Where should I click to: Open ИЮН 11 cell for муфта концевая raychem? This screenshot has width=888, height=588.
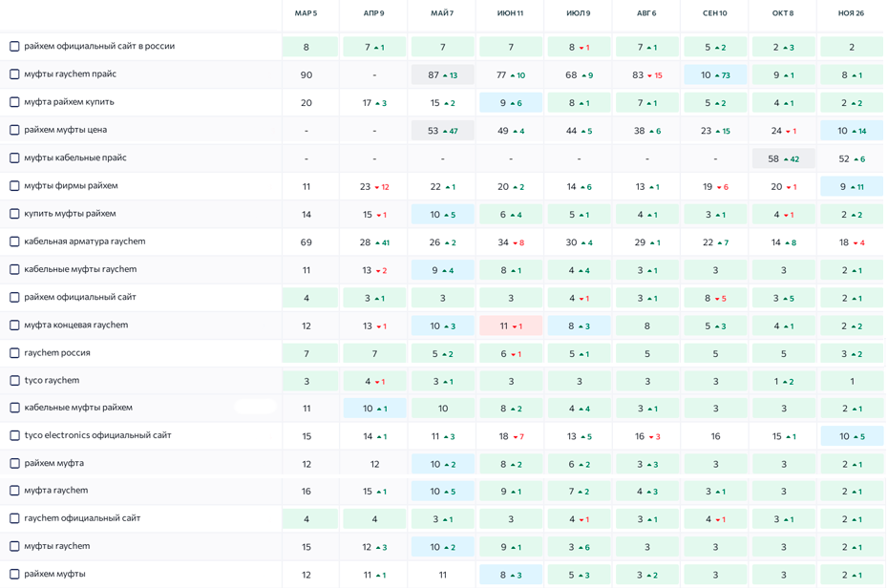pos(510,325)
